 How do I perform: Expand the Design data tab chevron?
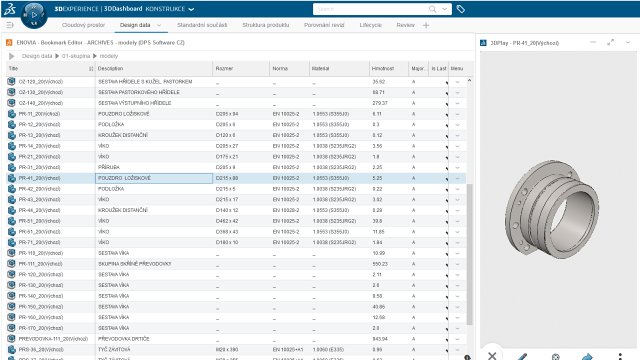tap(159, 25)
